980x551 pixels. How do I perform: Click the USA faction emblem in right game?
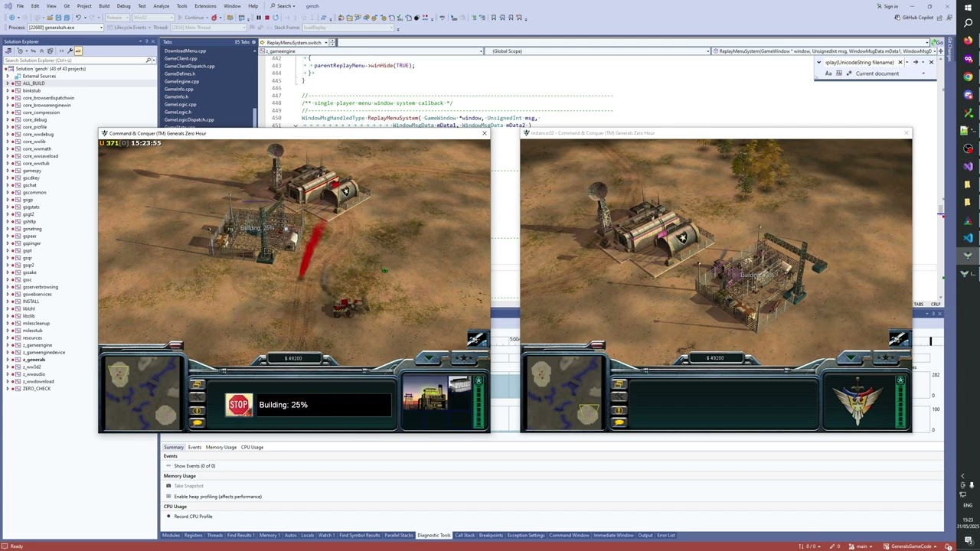click(857, 402)
